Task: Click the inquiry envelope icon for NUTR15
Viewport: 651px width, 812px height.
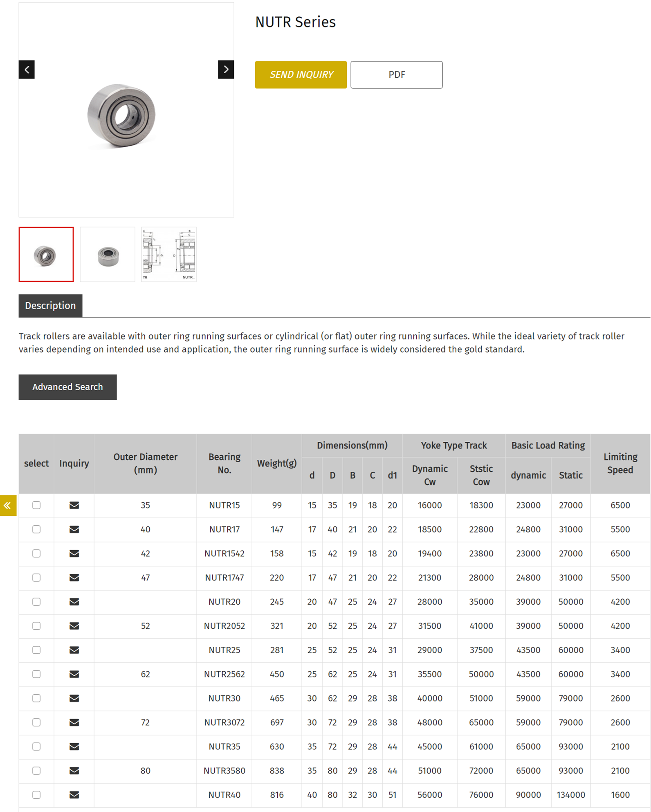Action: 74,505
